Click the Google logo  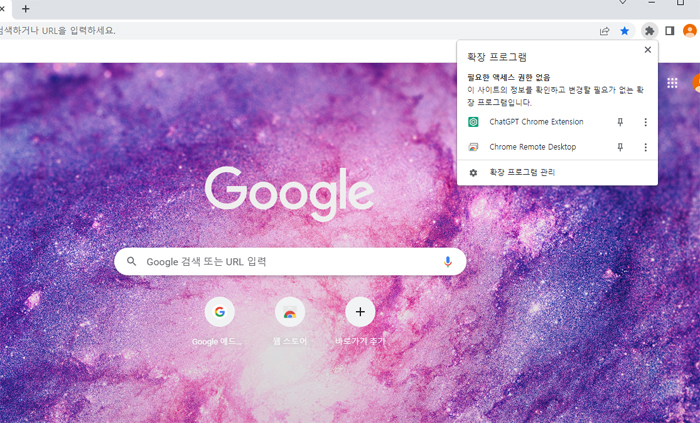[x=289, y=193]
